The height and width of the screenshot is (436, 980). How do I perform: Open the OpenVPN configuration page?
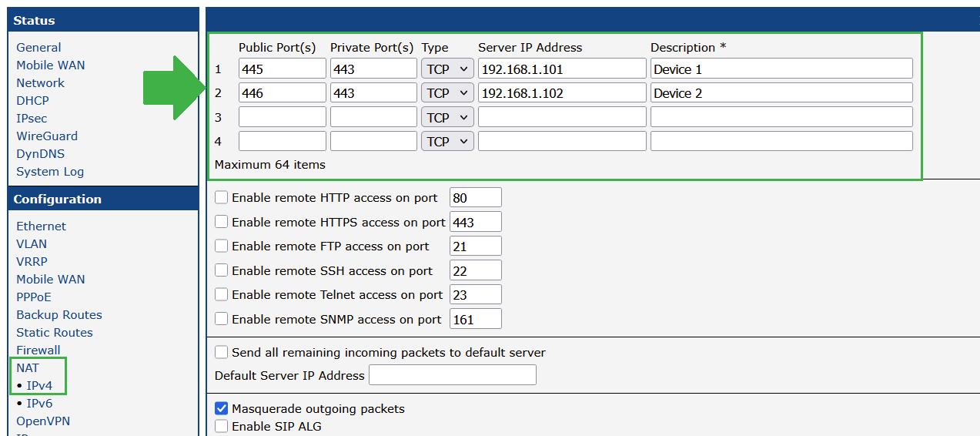tap(43, 421)
